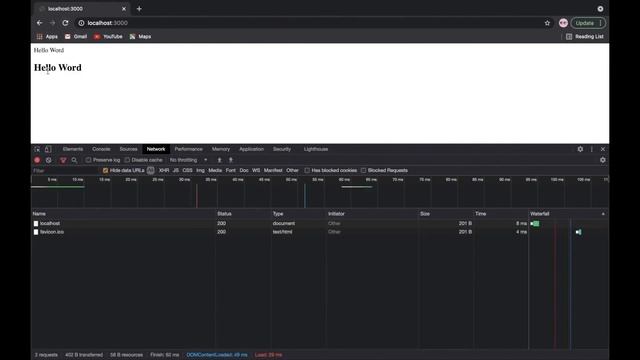
Task: Select the All filter button
Action: point(151,171)
